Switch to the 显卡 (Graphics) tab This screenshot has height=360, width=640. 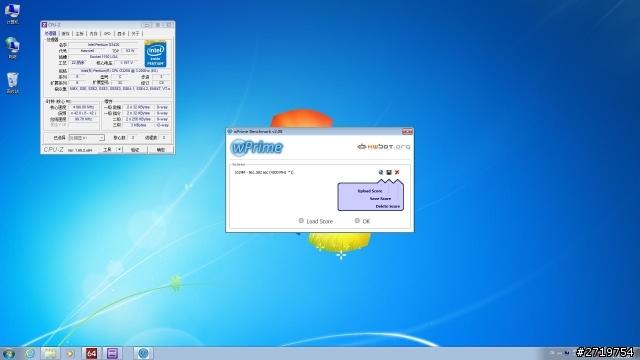[x=121, y=33]
